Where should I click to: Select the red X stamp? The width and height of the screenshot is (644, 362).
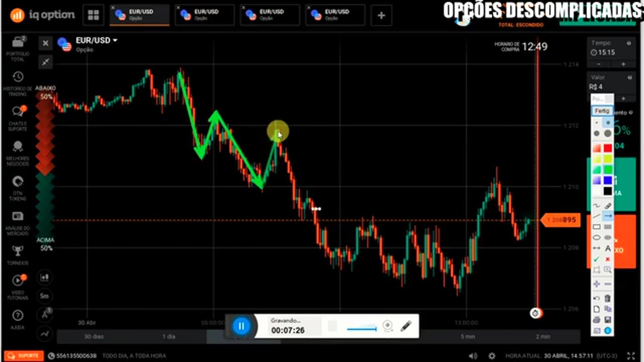[x=608, y=259]
